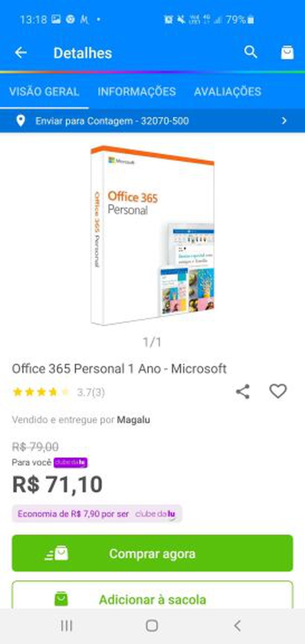This screenshot has height=644, width=305.
Task: Open Economia de R$ 7,90 banner
Action: tap(96, 514)
